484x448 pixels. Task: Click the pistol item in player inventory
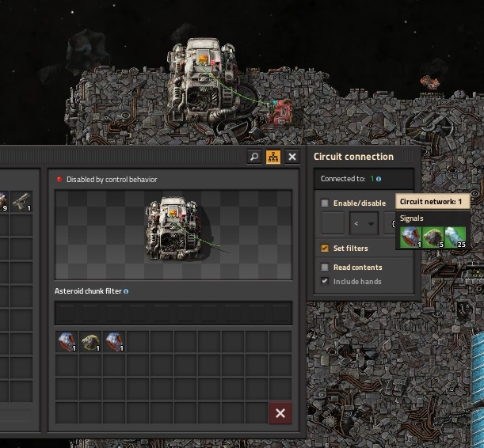[21, 202]
